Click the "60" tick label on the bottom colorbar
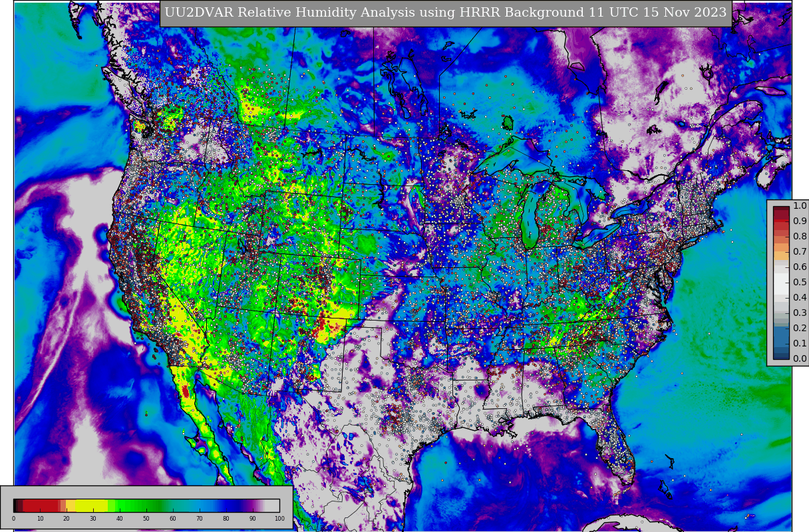Screen dimensions: 809x532 point(173,519)
